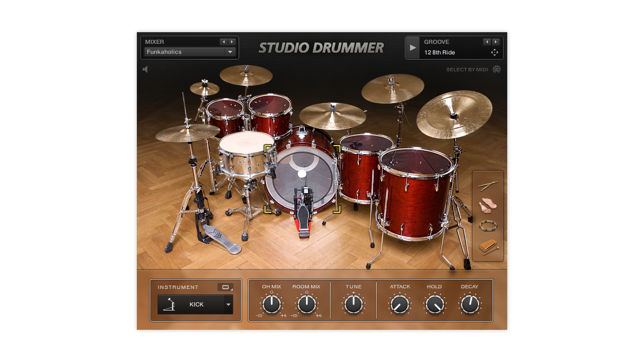Click the kick pedal instrument icon

click(x=169, y=304)
